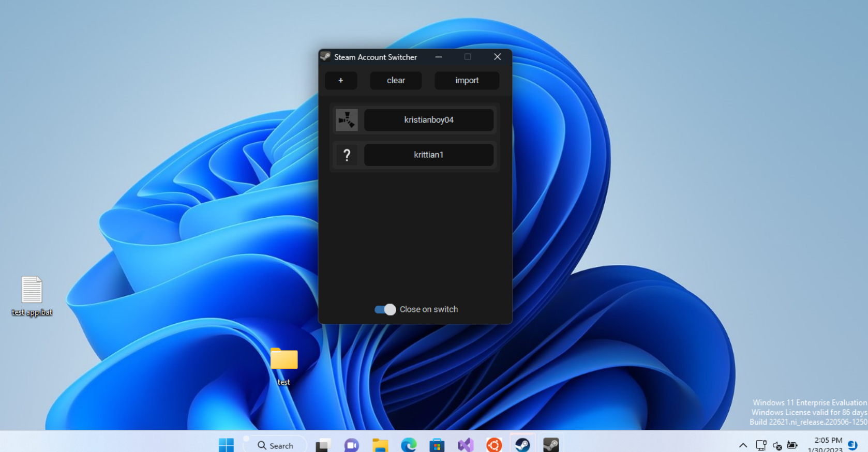868x452 pixels.
Task: Open Teams Chat from taskbar
Action: pos(352,445)
